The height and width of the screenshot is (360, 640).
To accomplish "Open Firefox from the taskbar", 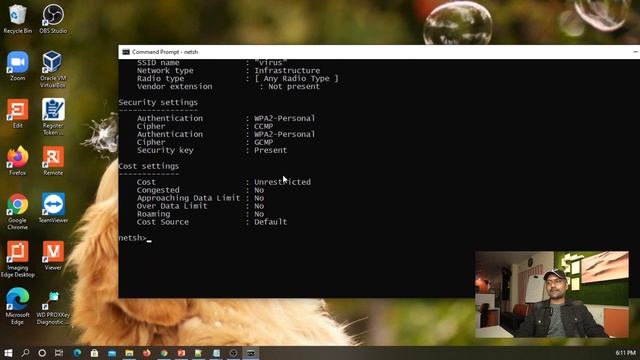I will (x=147, y=353).
